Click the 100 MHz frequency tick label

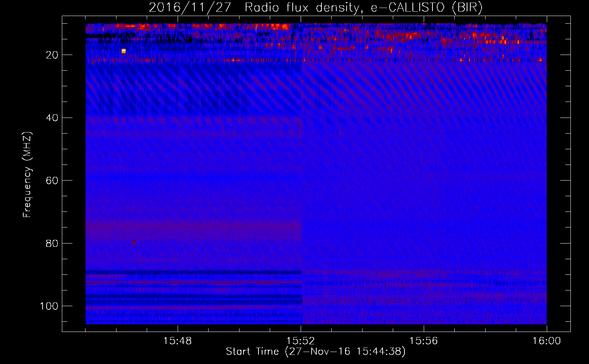point(49,306)
